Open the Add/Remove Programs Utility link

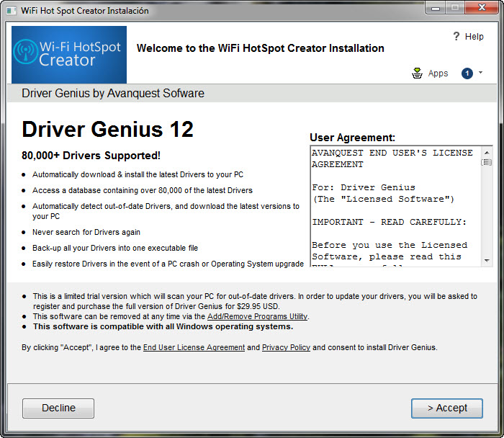(x=257, y=316)
